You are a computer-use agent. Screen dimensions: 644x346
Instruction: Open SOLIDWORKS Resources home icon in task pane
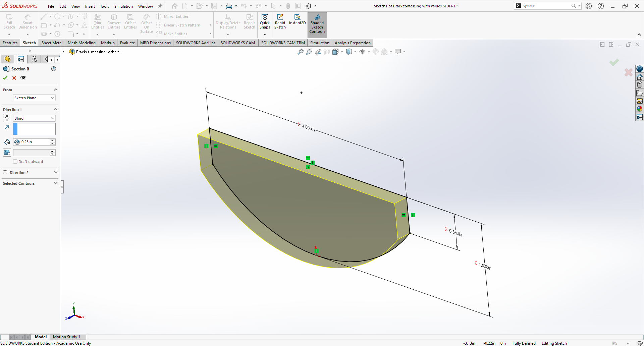coord(640,77)
